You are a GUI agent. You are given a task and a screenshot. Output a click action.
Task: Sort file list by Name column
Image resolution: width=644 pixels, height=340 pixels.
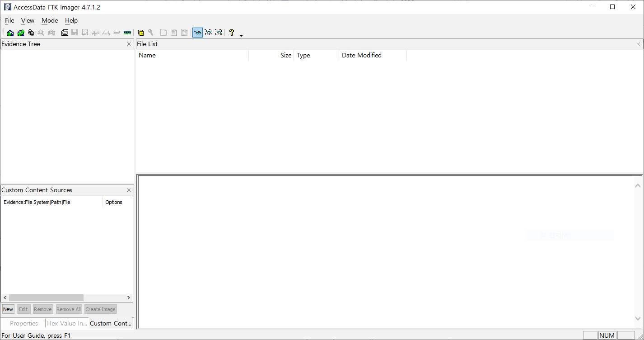[x=192, y=55]
